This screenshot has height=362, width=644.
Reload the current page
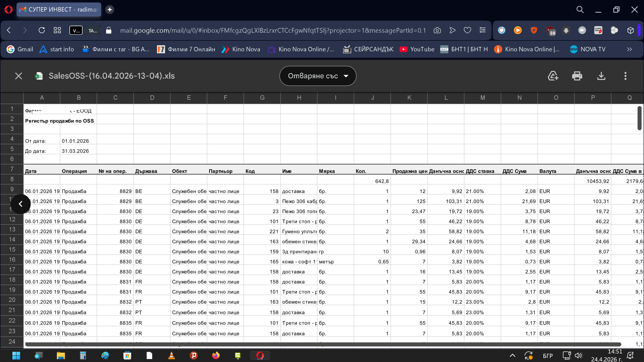click(42, 31)
